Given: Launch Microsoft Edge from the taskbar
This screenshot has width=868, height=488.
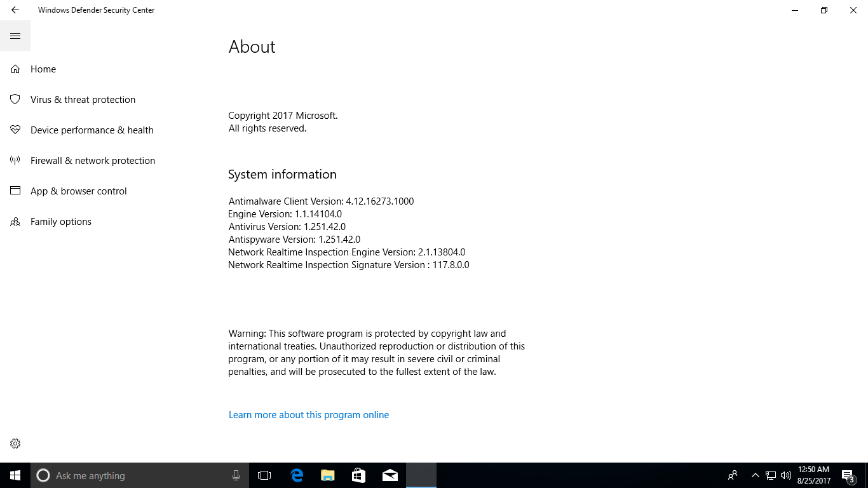Looking at the screenshot, I should click(x=297, y=475).
